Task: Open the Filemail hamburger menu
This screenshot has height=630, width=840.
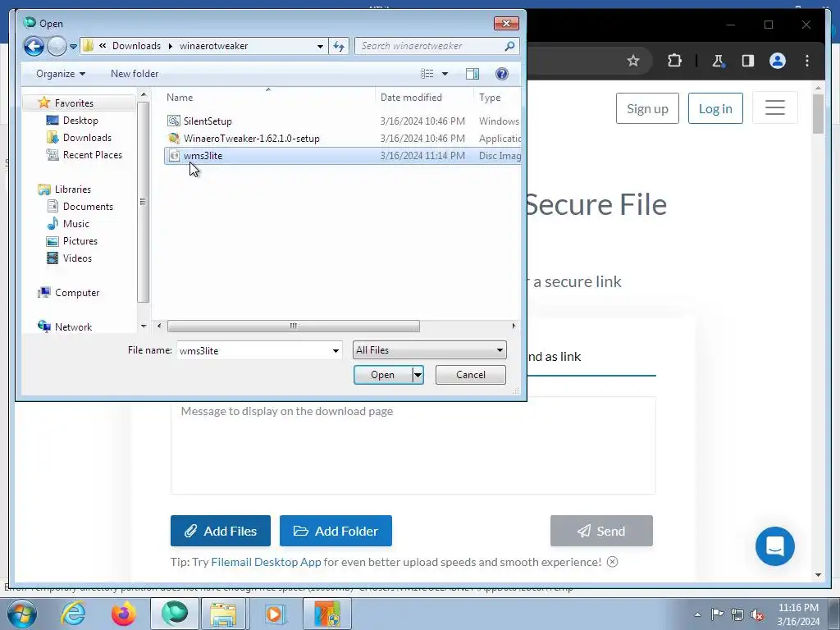Action: tap(774, 107)
